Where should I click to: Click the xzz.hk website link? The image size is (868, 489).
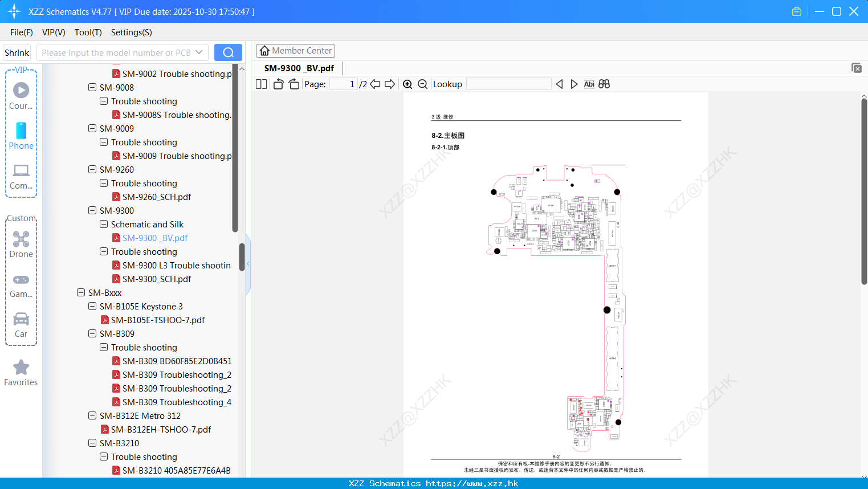472,483
